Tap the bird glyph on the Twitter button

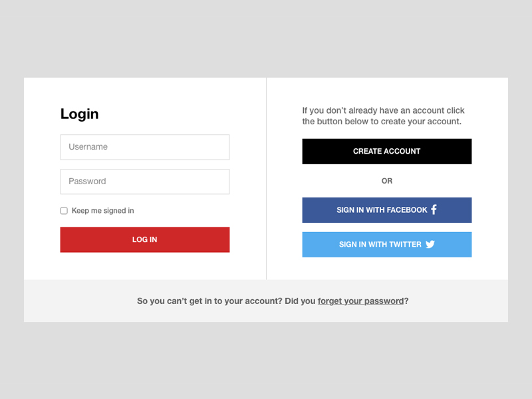tap(431, 244)
